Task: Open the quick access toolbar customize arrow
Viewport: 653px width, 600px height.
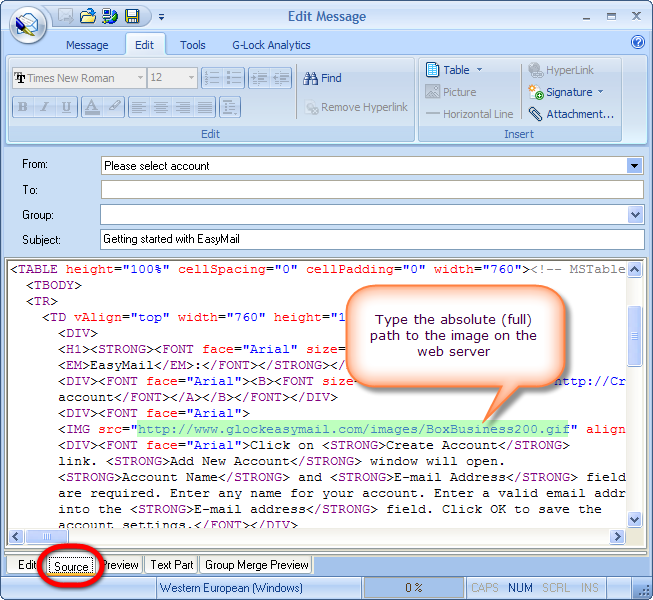Action: tap(161, 17)
